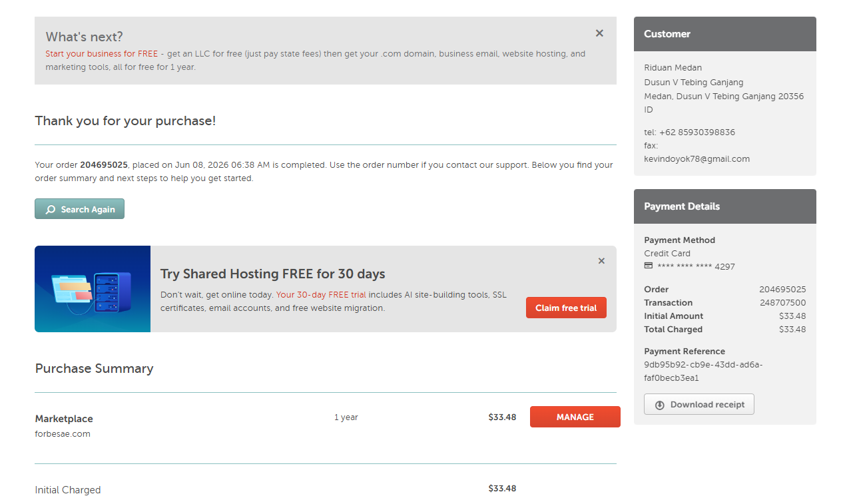Image resolution: width=847 pixels, height=504 pixels.
Task: Click the Search Again button
Action: [x=79, y=208]
